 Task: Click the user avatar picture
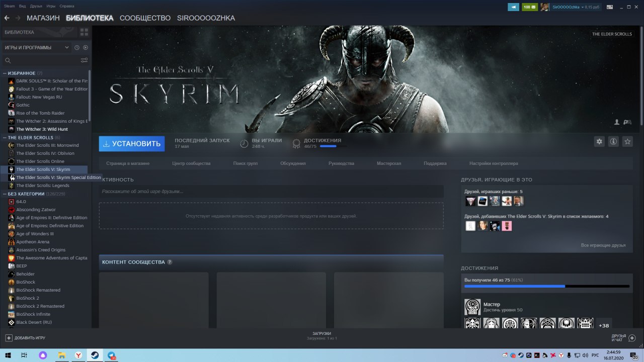click(x=544, y=7)
